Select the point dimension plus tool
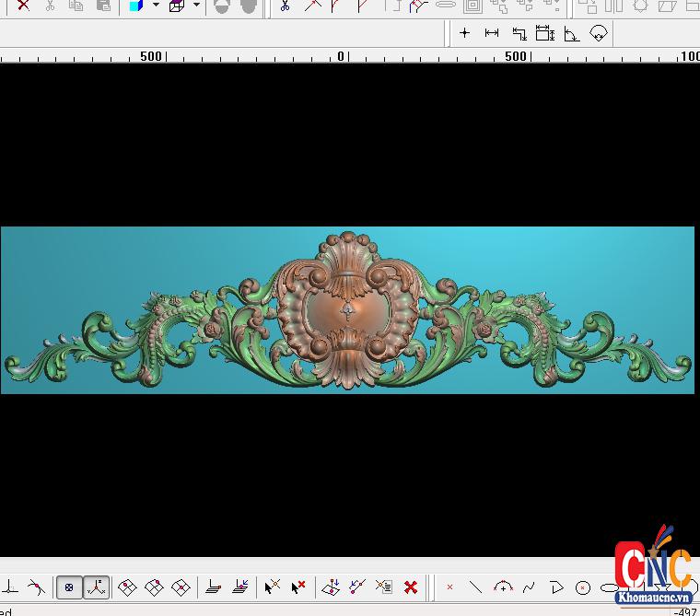 pos(465,33)
